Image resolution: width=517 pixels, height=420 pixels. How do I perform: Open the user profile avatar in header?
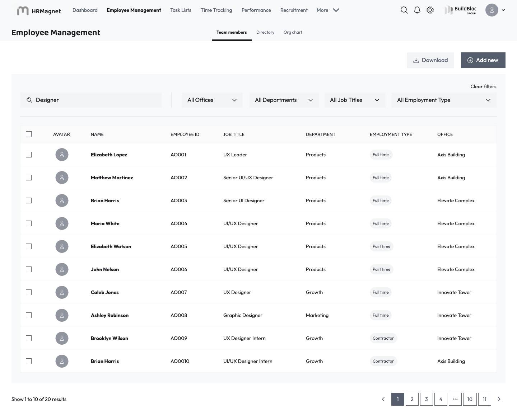tap(492, 10)
